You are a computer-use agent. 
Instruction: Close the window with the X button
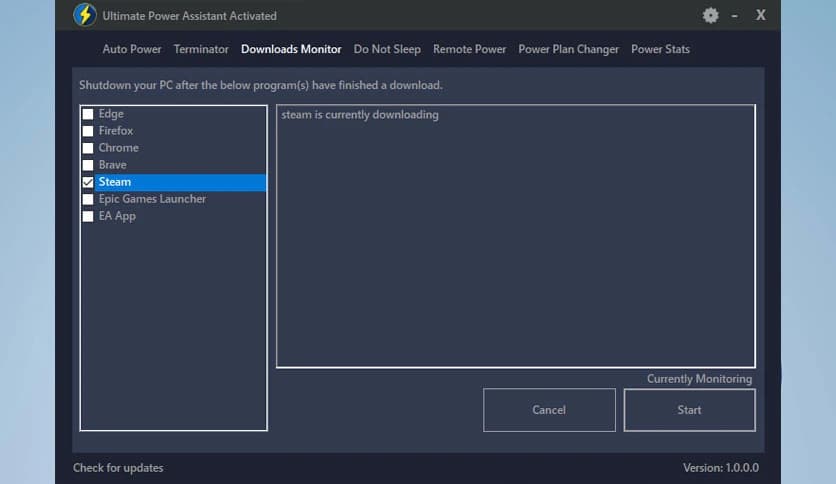click(x=761, y=15)
